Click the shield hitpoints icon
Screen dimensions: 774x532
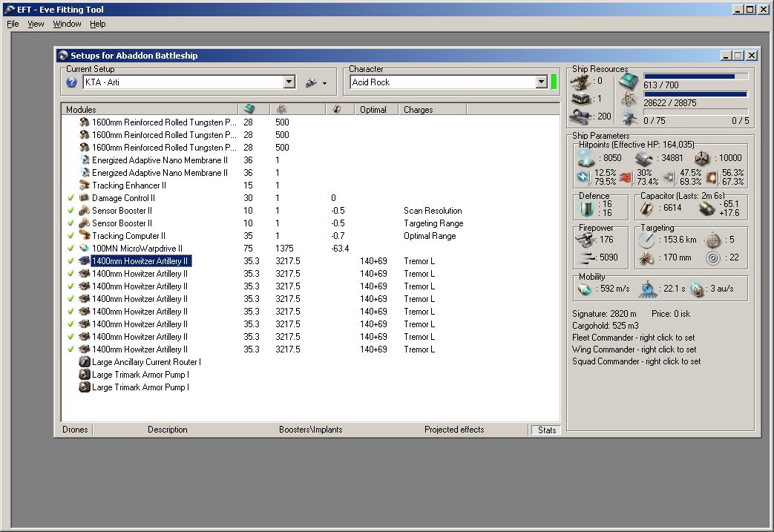[586, 158]
